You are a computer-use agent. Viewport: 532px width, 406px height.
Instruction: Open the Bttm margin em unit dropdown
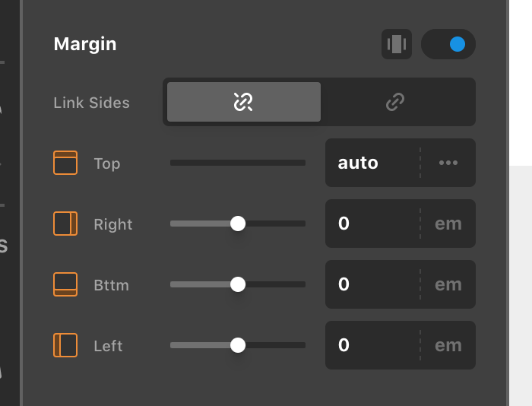[x=448, y=284]
